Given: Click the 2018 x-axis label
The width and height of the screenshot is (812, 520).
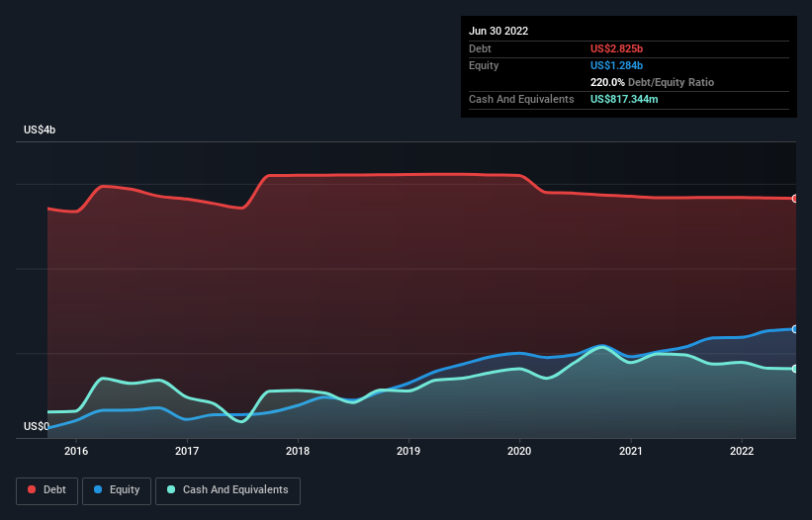Looking at the screenshot, I should [x=298, y=451].
